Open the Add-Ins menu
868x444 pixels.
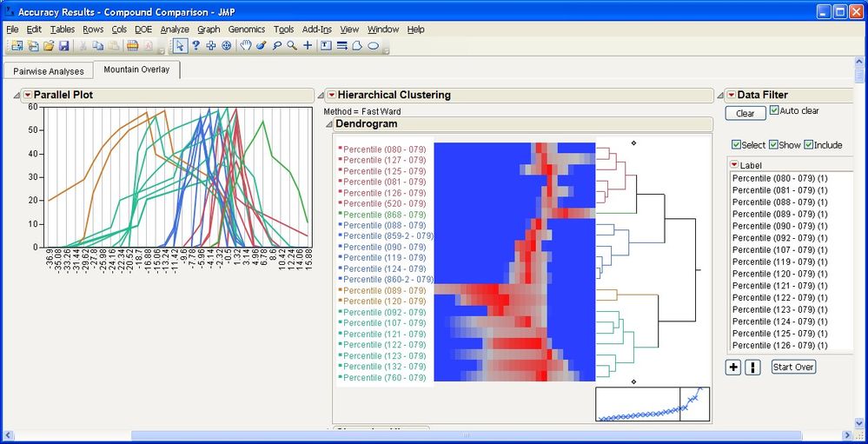pos(317,30)
